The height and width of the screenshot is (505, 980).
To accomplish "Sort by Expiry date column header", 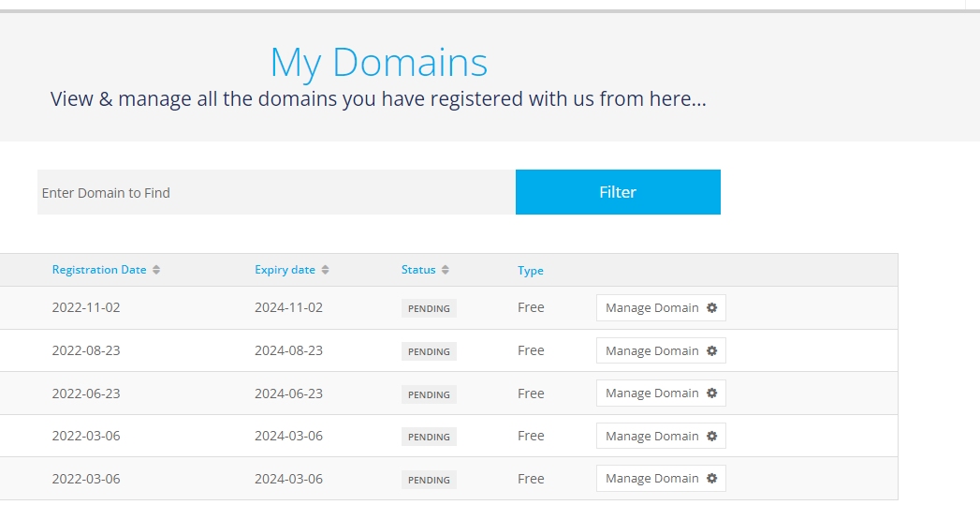I will coord(285,270).
